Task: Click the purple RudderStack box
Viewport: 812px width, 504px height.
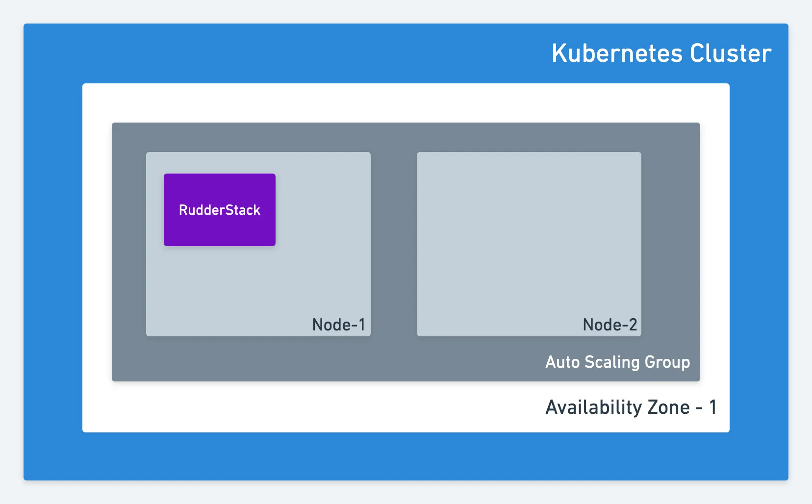Action: pos(220,210)
